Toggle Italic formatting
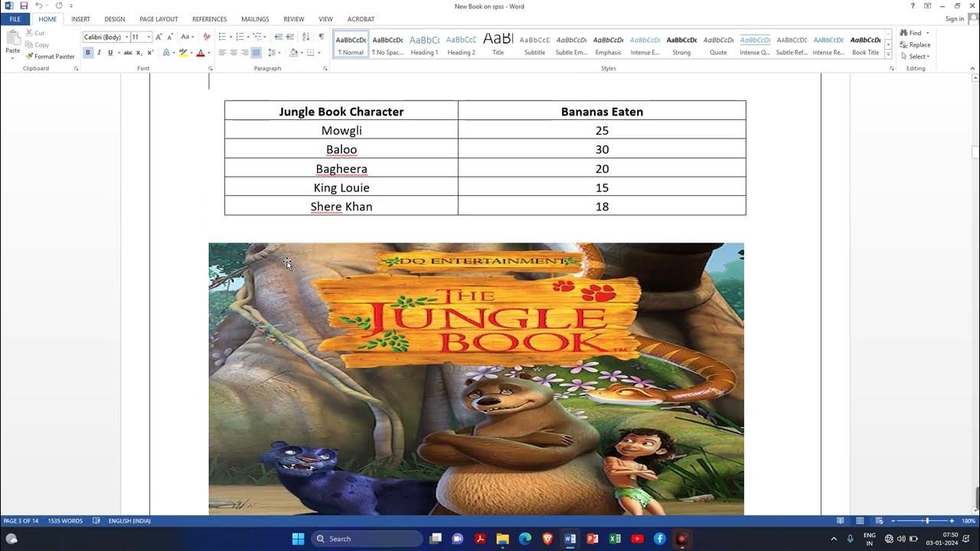Image resolution: width=980 pixels, height=551 pixels. (x=100, y=53)
